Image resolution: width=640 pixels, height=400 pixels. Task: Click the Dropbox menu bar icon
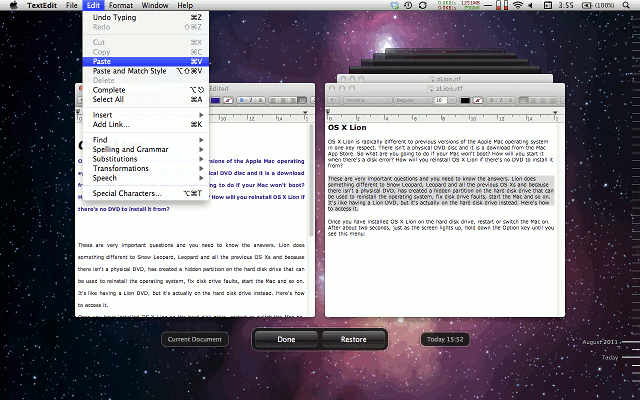395,5
